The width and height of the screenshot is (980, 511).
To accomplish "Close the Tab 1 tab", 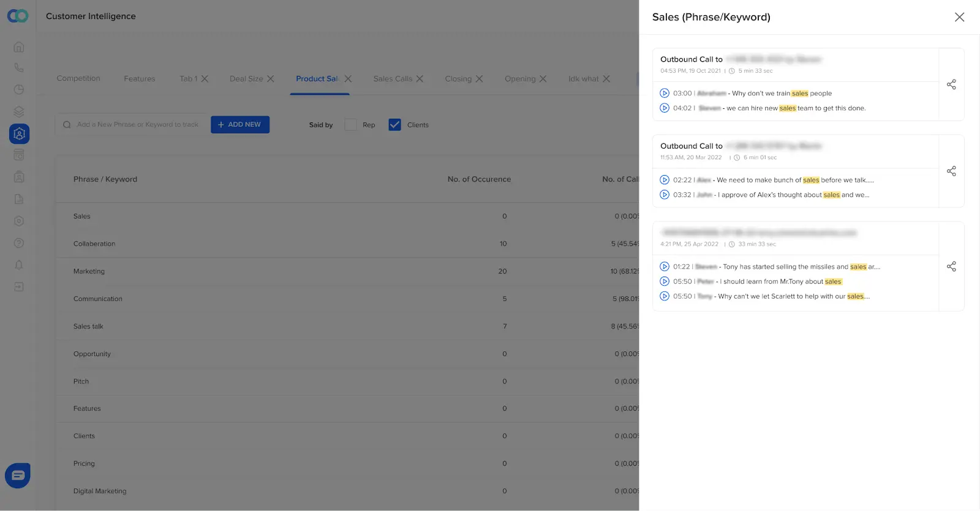I will 205,79.
